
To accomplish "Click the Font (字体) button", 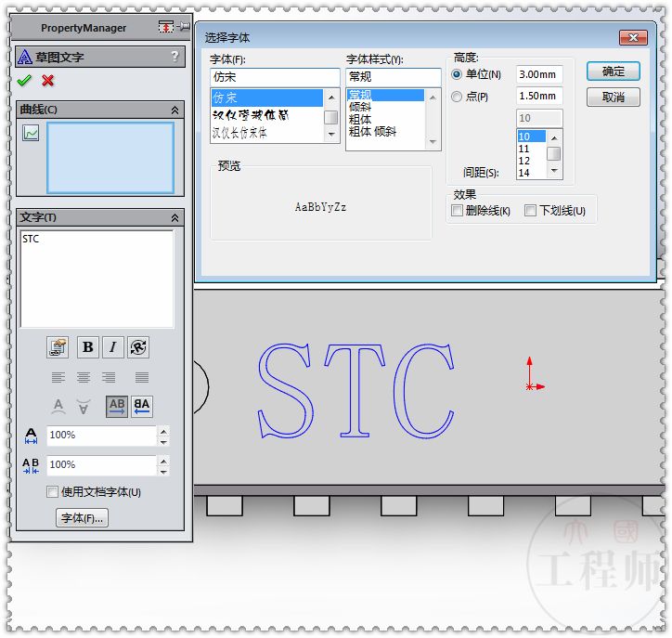I will coord(82,518).
